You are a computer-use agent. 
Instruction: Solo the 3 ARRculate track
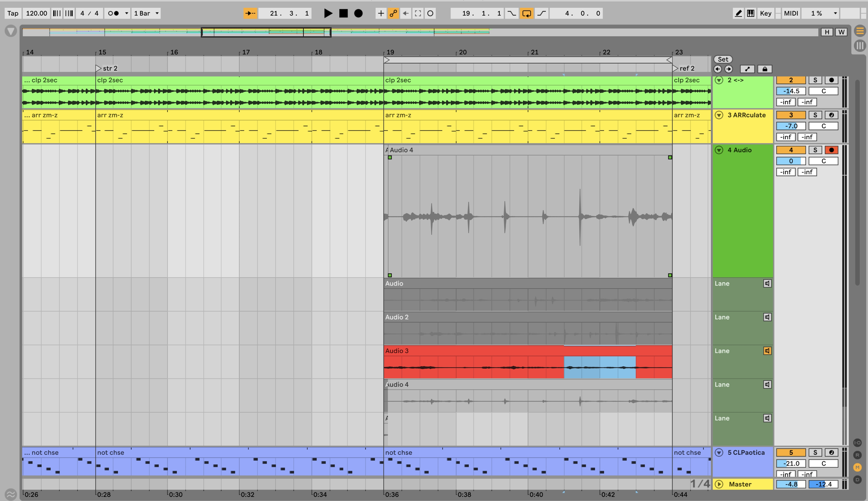point(815,115)
